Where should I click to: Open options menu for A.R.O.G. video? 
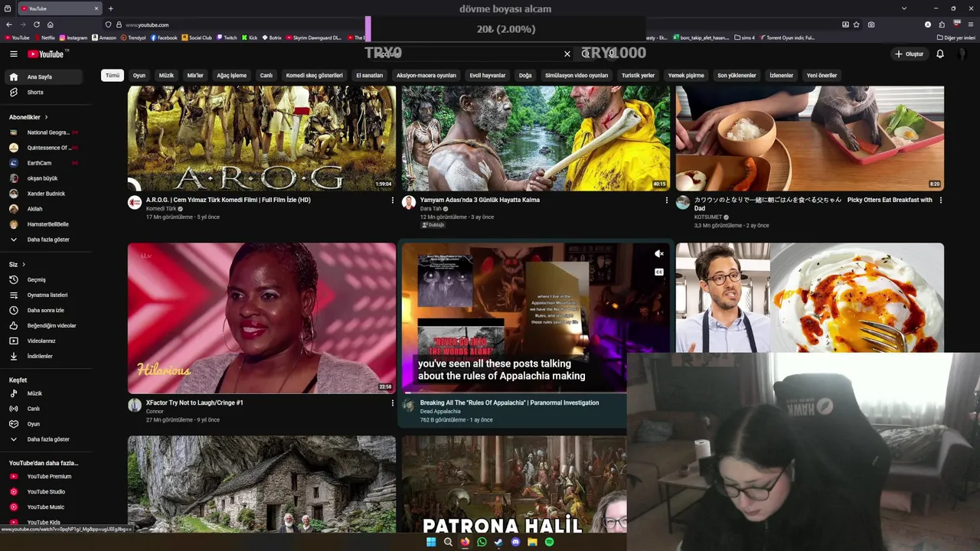(393, 201)
